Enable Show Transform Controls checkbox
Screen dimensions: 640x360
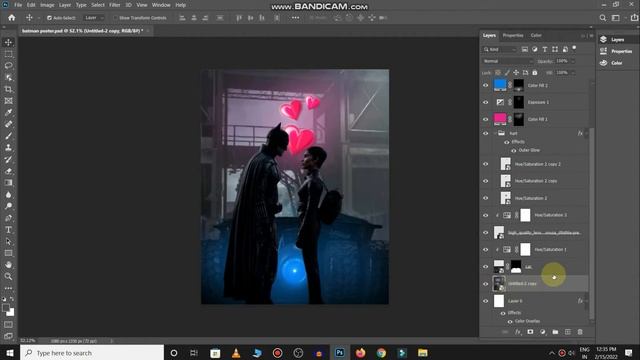tap(115, 18)
